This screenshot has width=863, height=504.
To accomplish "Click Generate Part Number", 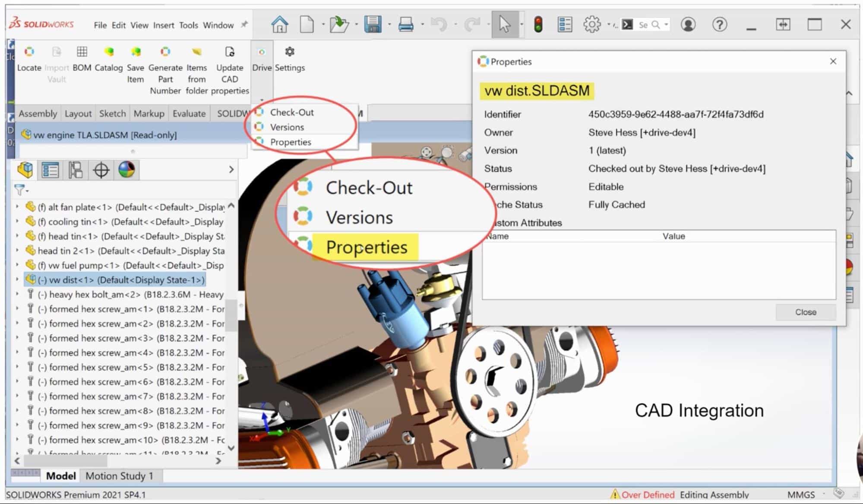I will (165, 70).
